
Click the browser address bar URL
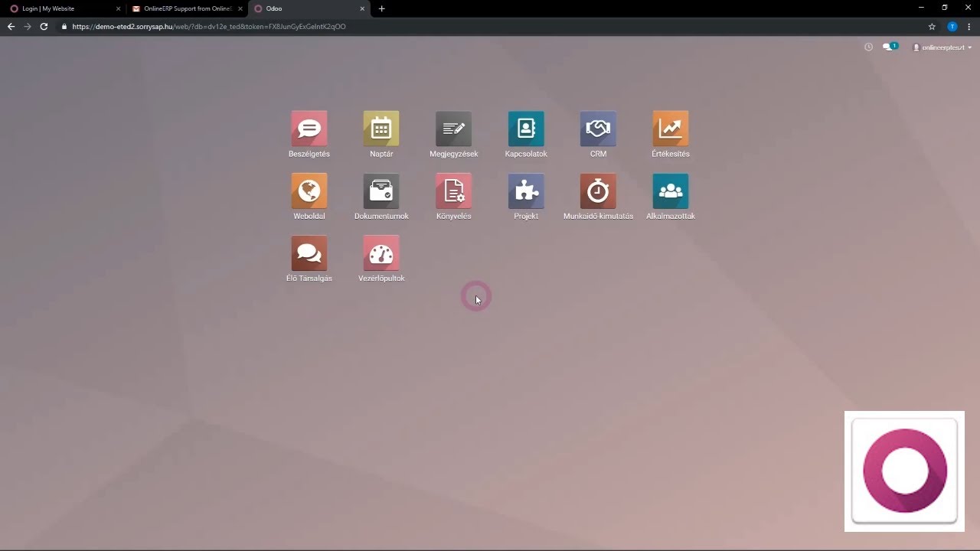(x=209, y=26)
